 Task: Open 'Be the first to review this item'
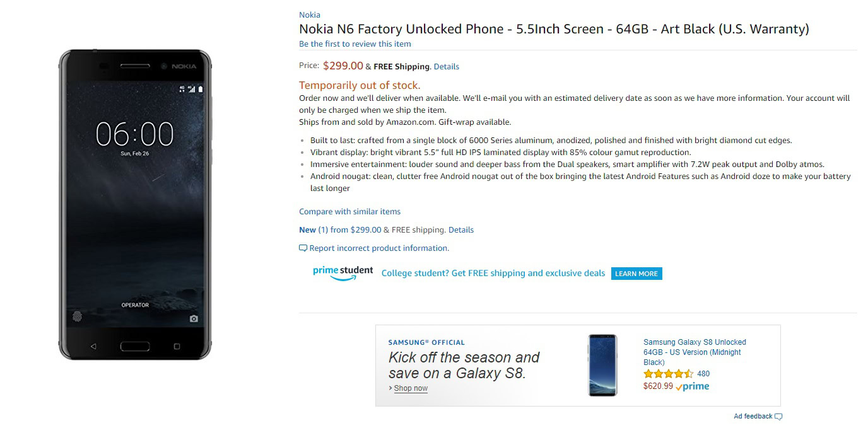coord(355,43)
